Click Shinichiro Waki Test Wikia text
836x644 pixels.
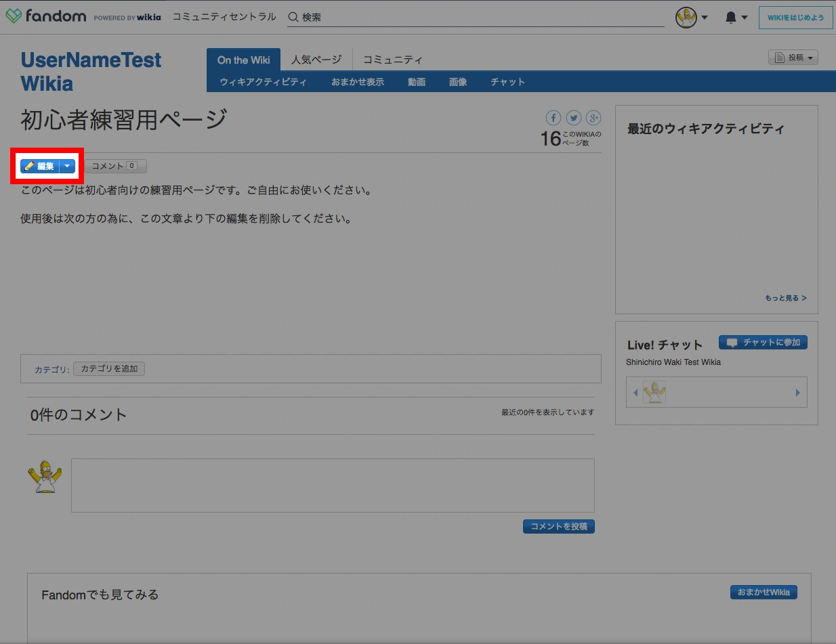[x=673, y=362]
